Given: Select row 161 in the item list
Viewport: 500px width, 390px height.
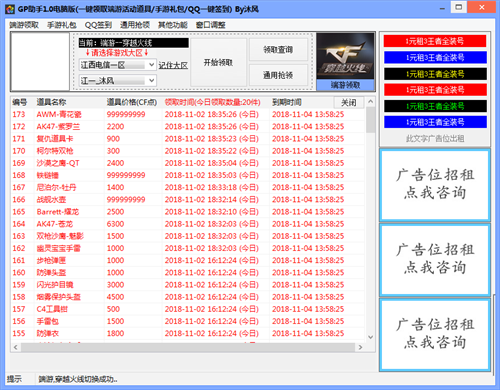Looking at the screenshot, I should [188, 260].
